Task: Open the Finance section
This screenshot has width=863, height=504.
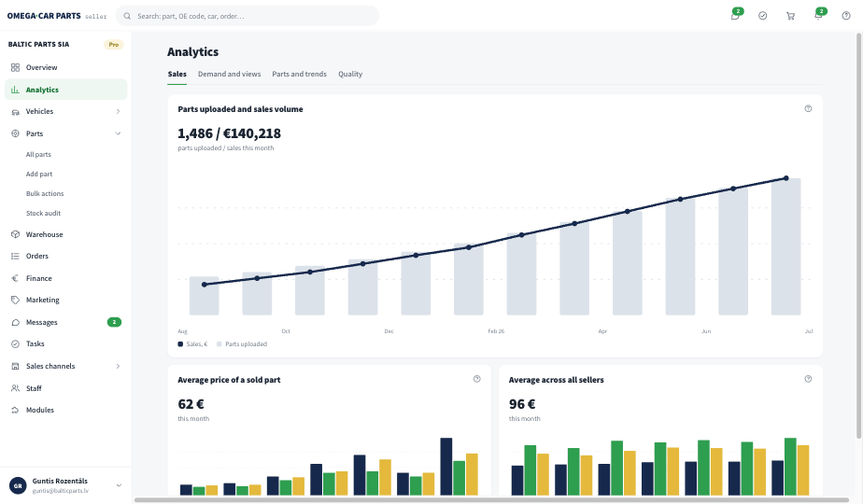Action: (66, 278)
